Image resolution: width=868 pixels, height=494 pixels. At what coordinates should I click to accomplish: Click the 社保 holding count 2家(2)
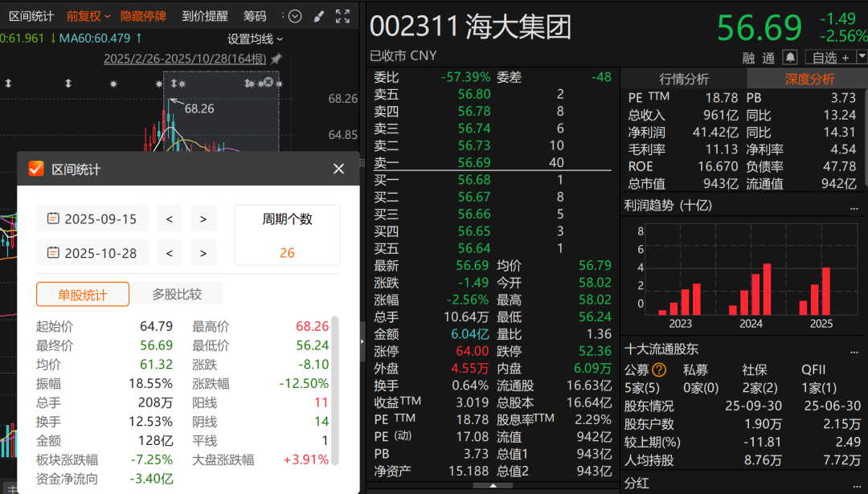pyautogui.click(x=760, y=388)
